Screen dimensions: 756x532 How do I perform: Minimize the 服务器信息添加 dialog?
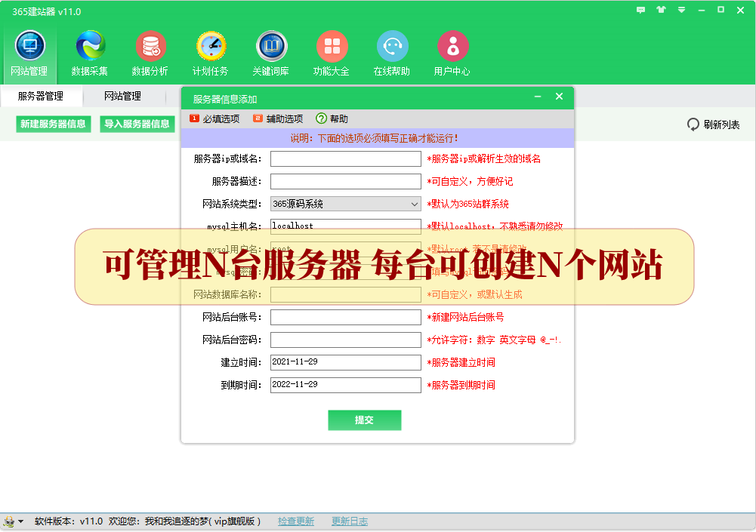pyautogui.click(x=538, y=97)
